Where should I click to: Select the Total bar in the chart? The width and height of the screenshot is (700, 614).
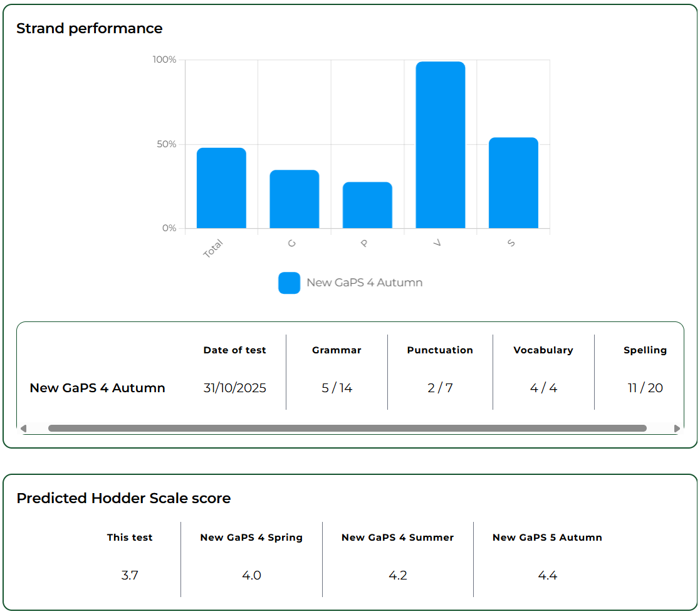click(221, 188)
